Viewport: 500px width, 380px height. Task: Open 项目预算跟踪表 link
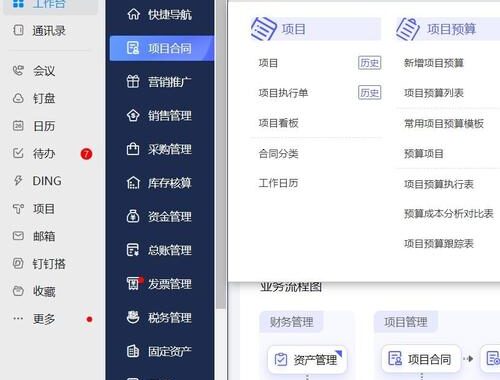click(x=439, y=243)
